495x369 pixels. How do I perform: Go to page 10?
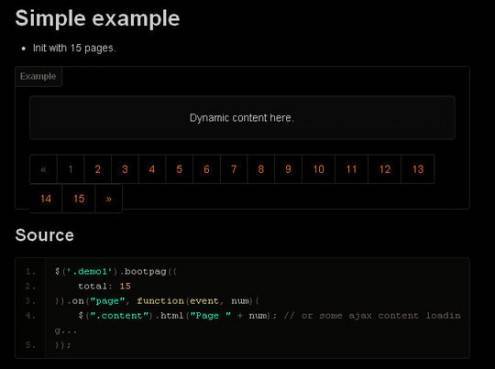319,169
